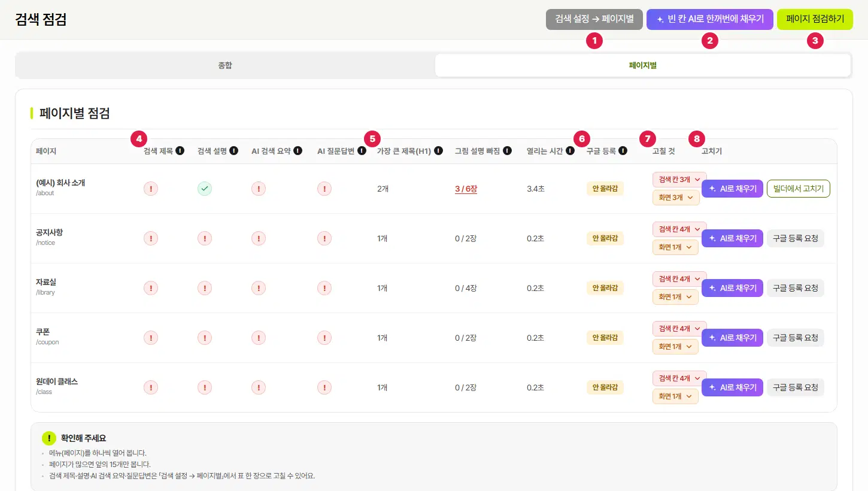
Task: Click info icon next to AI 검색 요약 header
Action: 298,151
